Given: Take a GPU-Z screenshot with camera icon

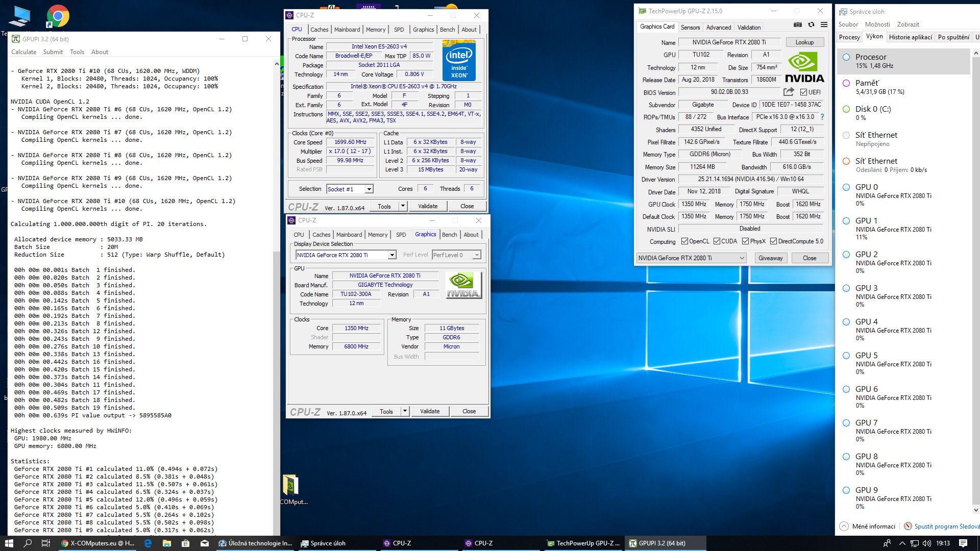Looking at the screenshot, I should 798,24.
